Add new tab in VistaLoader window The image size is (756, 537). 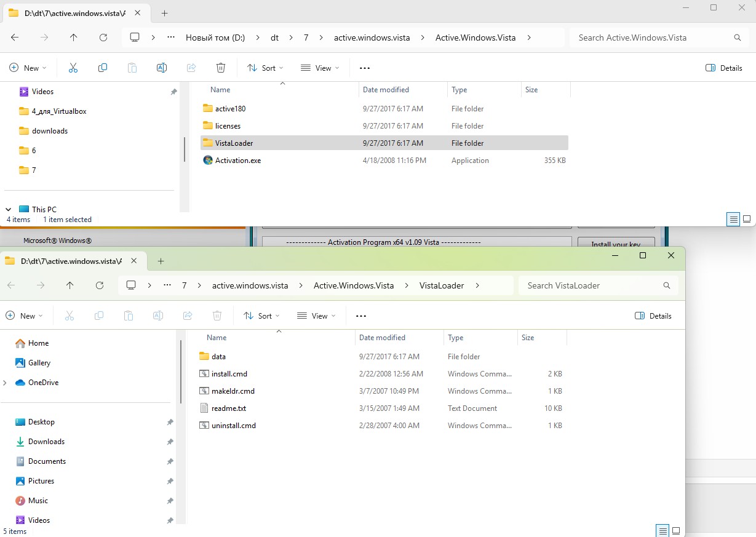tap(161, 261)
